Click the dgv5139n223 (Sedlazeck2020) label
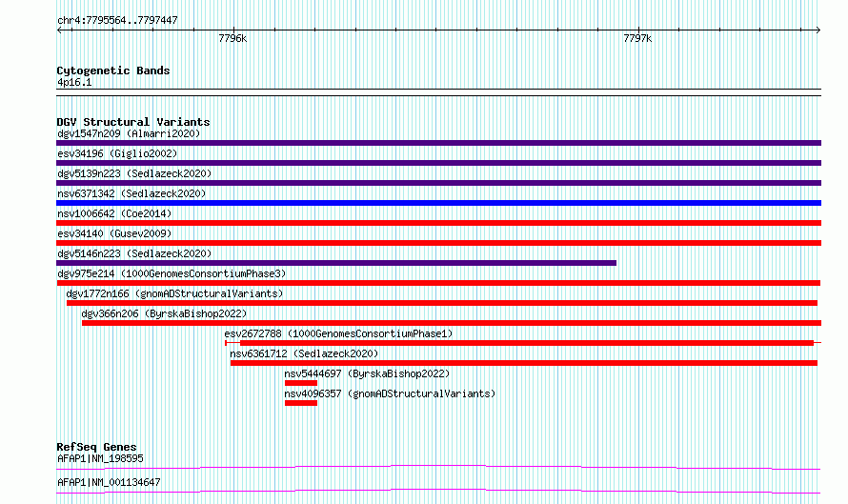848x504 pixels. tap(134, 173)
